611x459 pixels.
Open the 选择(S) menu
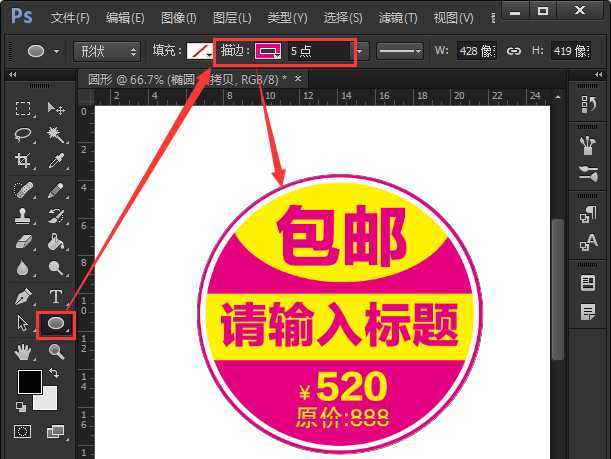(343, 18)
